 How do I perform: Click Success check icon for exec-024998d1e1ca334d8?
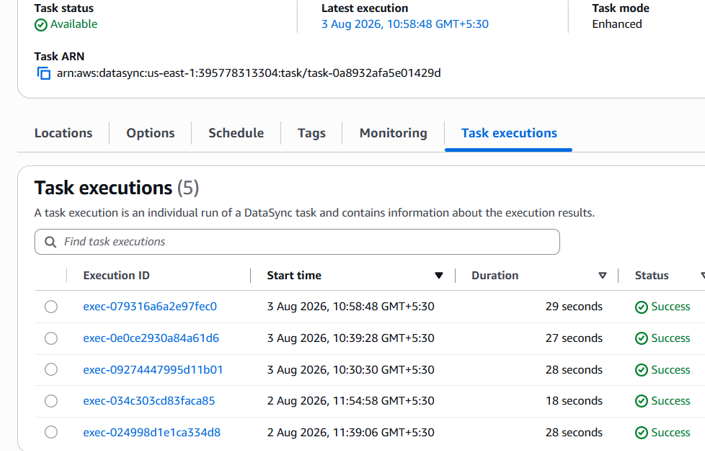coord(641,433)
